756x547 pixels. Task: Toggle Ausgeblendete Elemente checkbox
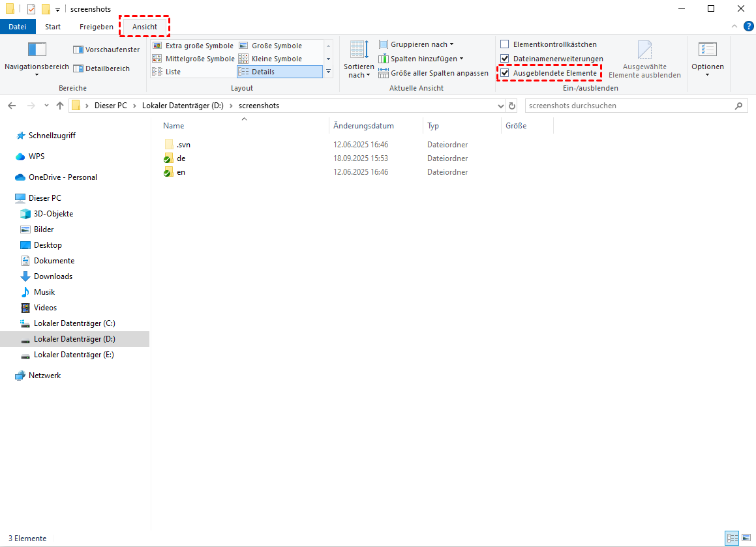(504, 73)
